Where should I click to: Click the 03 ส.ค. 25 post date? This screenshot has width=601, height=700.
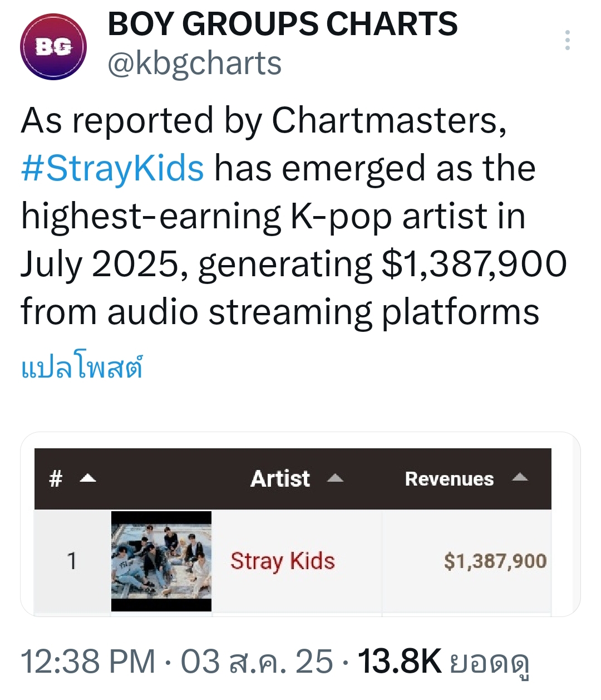point(257,662)
